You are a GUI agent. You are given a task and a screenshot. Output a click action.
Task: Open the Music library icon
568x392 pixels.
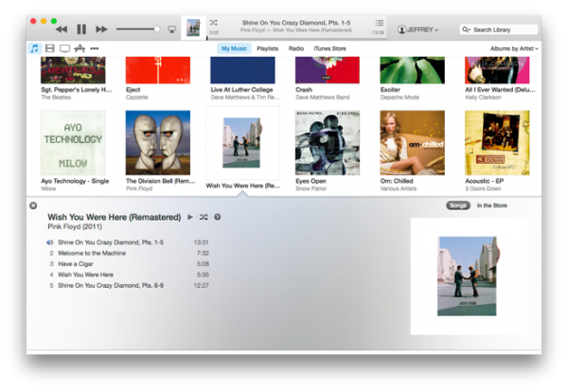[x=34, y=48]
